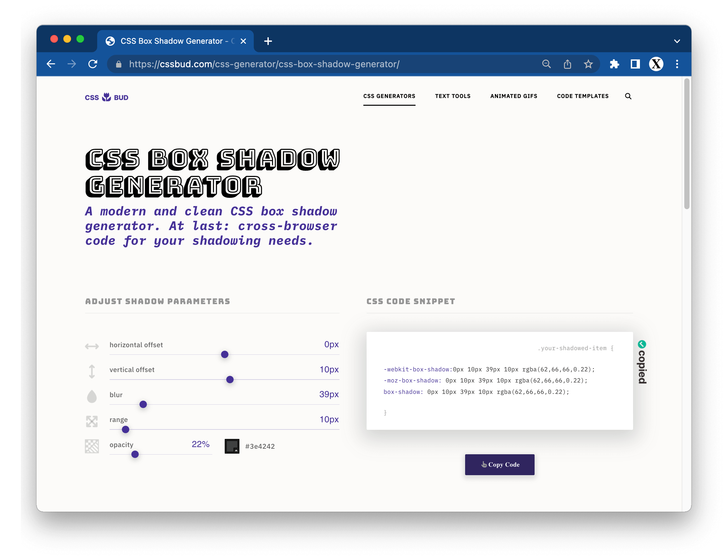Open the profile avatar icon
This screenshot has height=560, width=728.
(x=656, y=64)
